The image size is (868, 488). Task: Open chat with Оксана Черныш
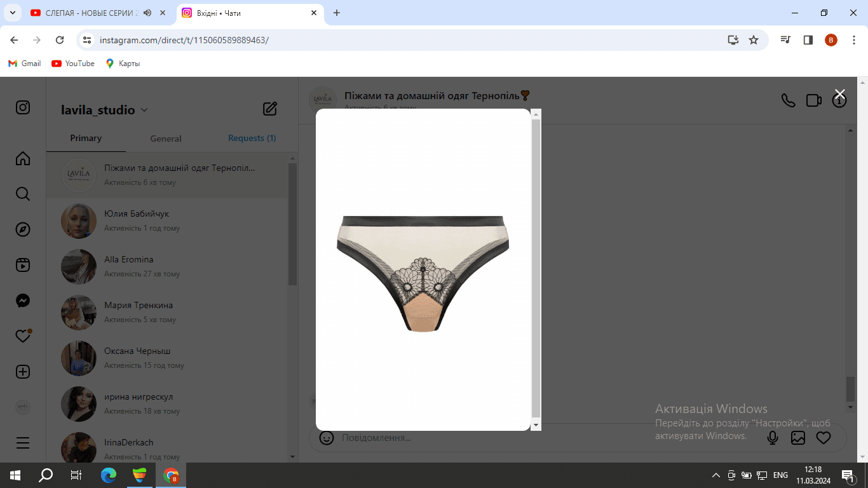pos(167,358)
